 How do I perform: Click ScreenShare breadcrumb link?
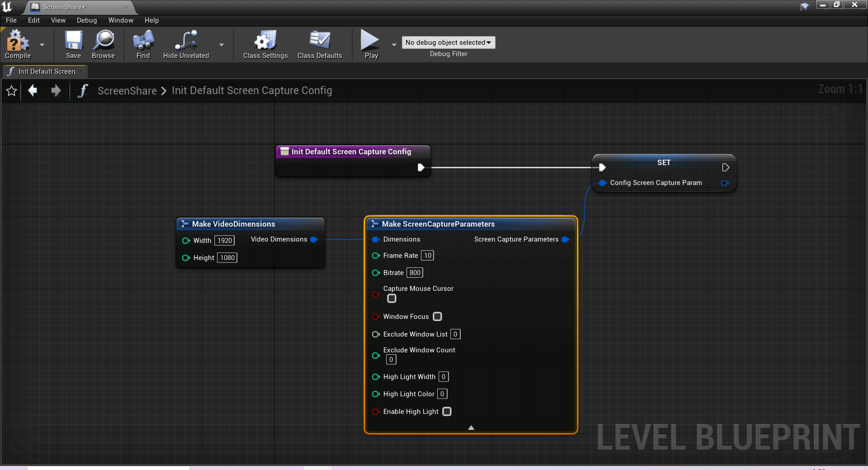pos(127,91)
